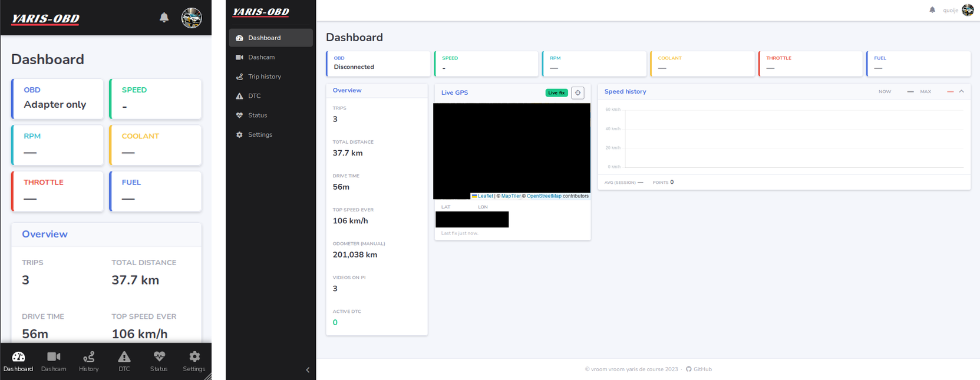Tap DTC warning triangle in bottom nav
Image resolution: width=980 pixels, height=380 pixels.
coord(124,356)
